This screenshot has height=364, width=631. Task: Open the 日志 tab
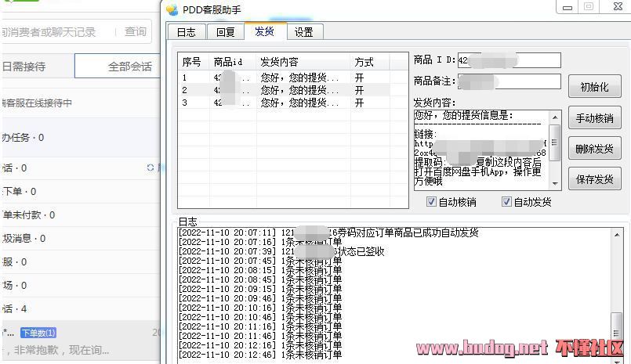tap(187, 32)
